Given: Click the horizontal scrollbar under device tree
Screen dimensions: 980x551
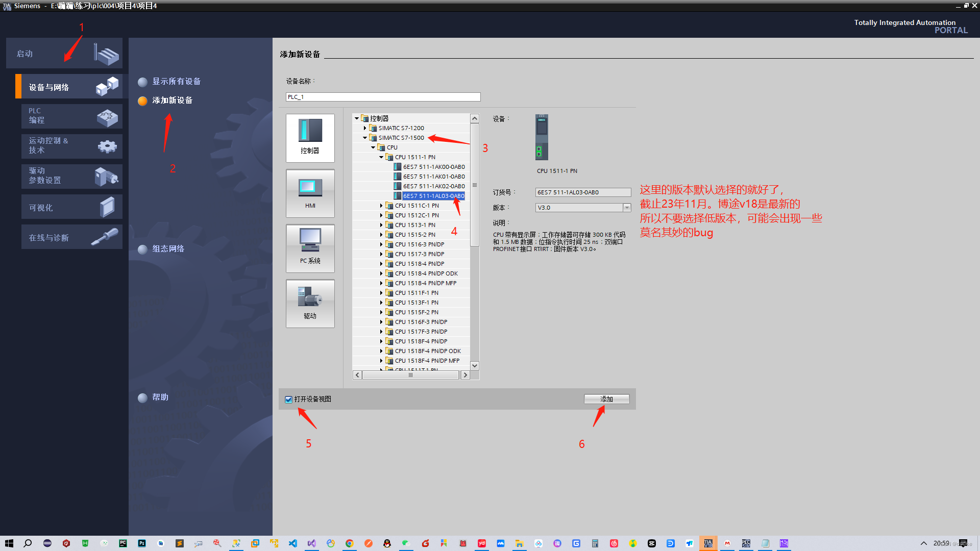Looking at the screenshot, I should [x=410, y=375].
